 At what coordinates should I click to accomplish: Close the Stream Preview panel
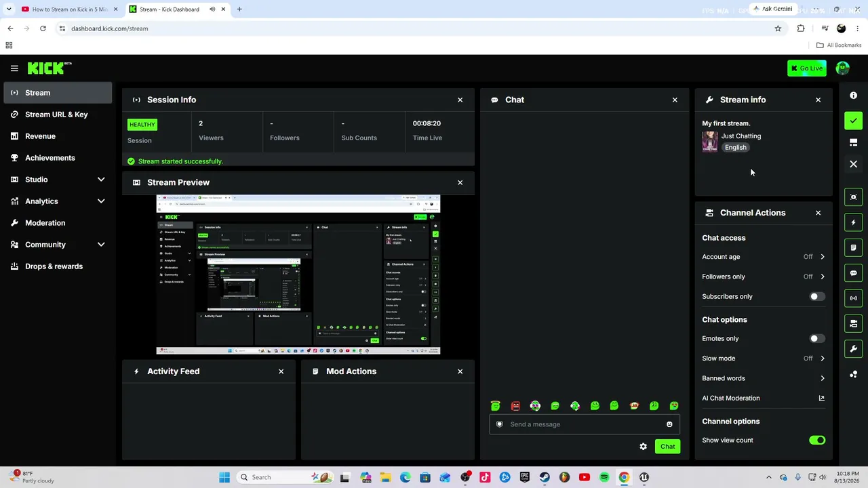[x=460, y=183]
